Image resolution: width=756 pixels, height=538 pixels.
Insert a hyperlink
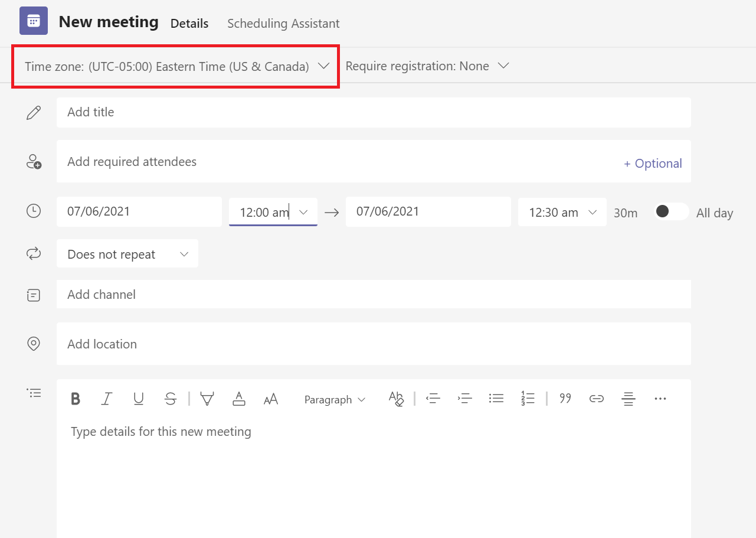(x=597, y=399)
